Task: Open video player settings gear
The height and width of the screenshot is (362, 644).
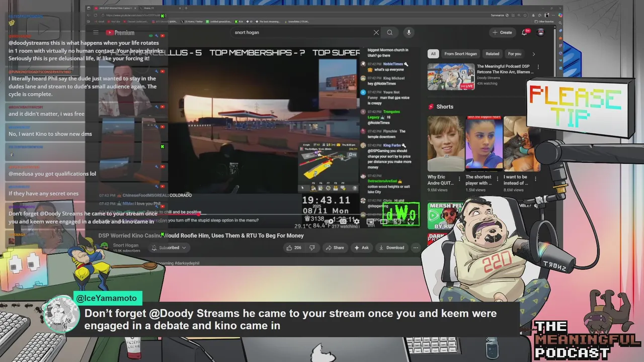Action: (357, 221)
